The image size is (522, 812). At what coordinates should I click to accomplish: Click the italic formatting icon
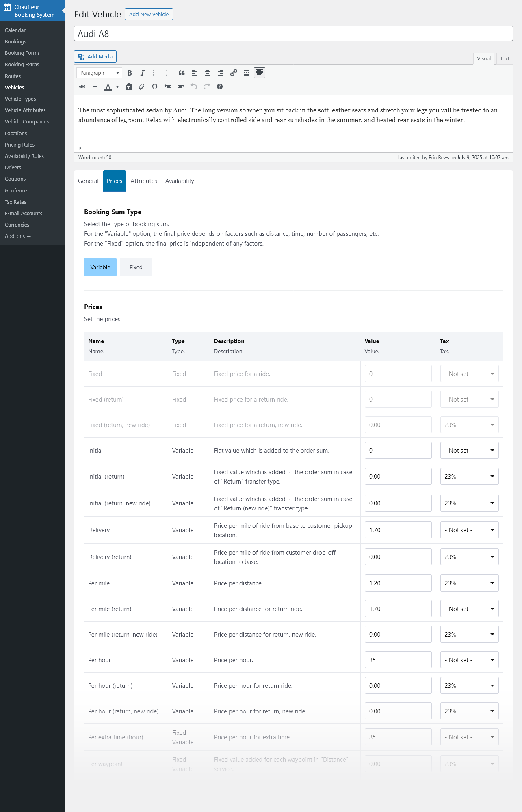[143, 73]
